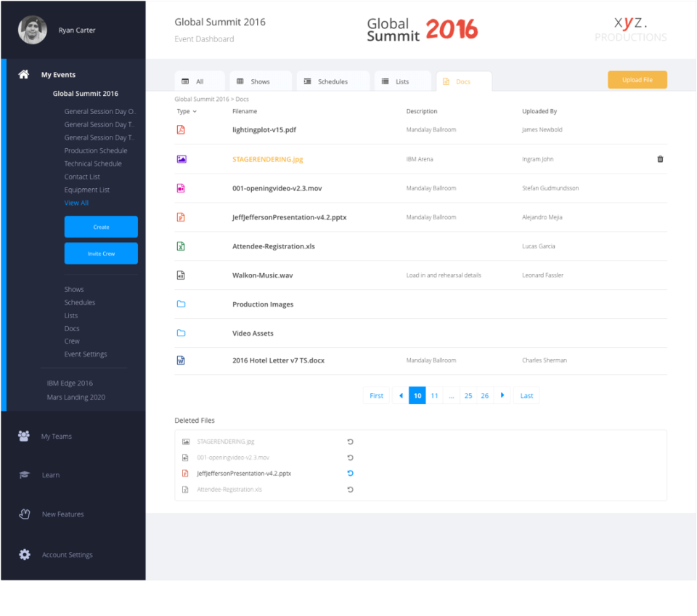Open Account Settings via the gear icon
This screenshot has height=616, width=697.
coord(24,554)
